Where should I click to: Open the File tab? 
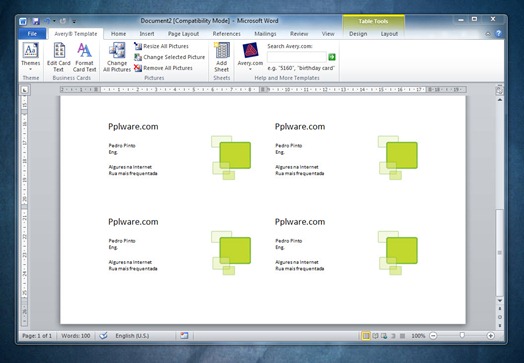click(32, 34)
